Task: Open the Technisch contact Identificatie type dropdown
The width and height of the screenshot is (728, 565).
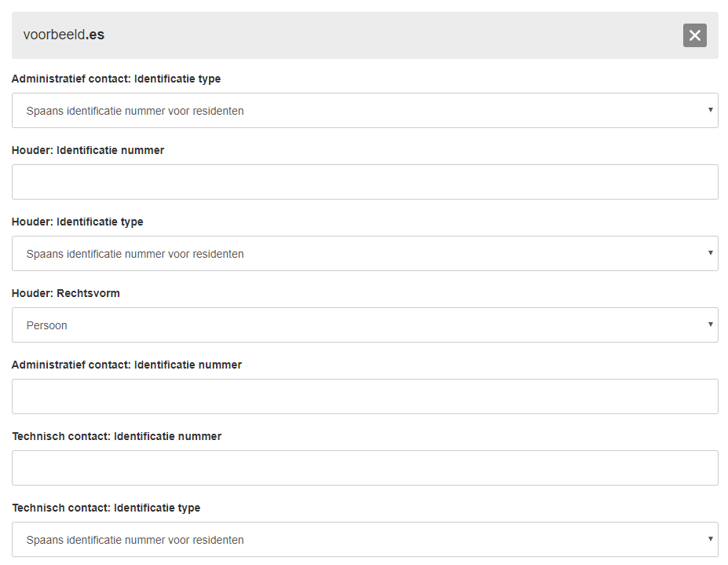Action: (364, 540)
